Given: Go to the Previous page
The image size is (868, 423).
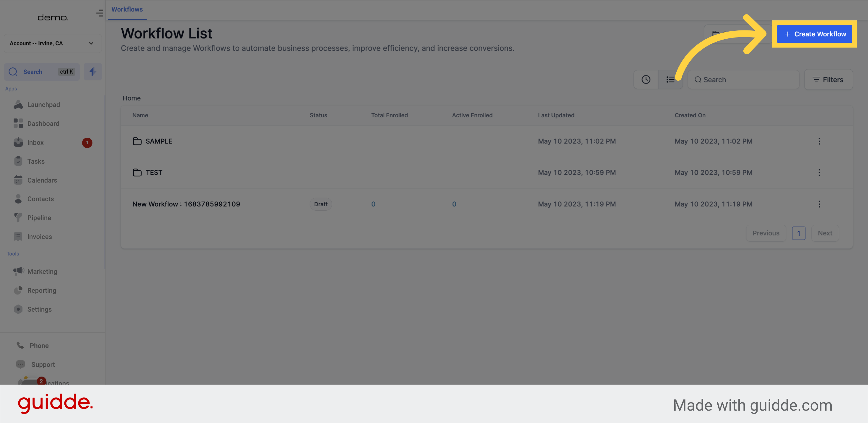Looking at the screenshot, I should tap(766, 233).
